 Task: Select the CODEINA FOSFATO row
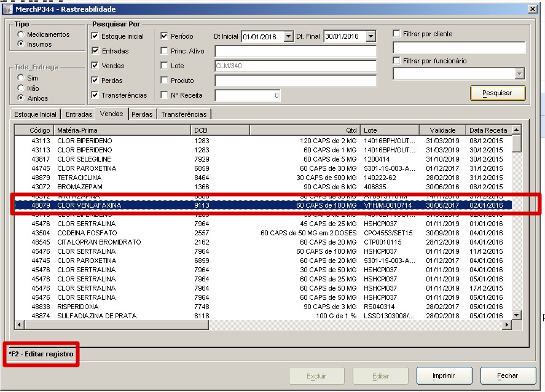(263, 233)
